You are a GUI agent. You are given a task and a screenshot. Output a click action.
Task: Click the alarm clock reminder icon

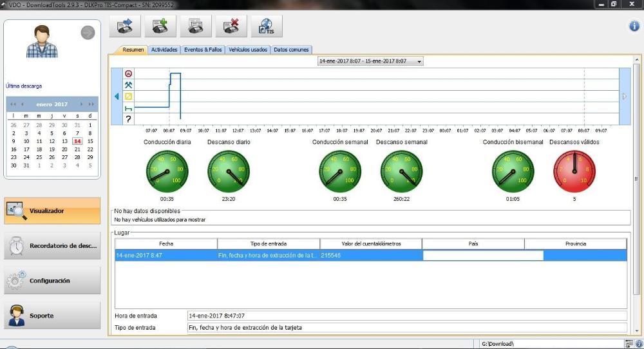(17, 245)
